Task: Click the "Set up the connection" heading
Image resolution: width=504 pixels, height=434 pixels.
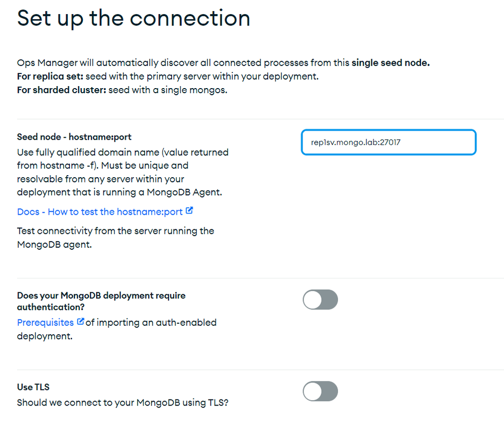Action: tap(134, 18)
